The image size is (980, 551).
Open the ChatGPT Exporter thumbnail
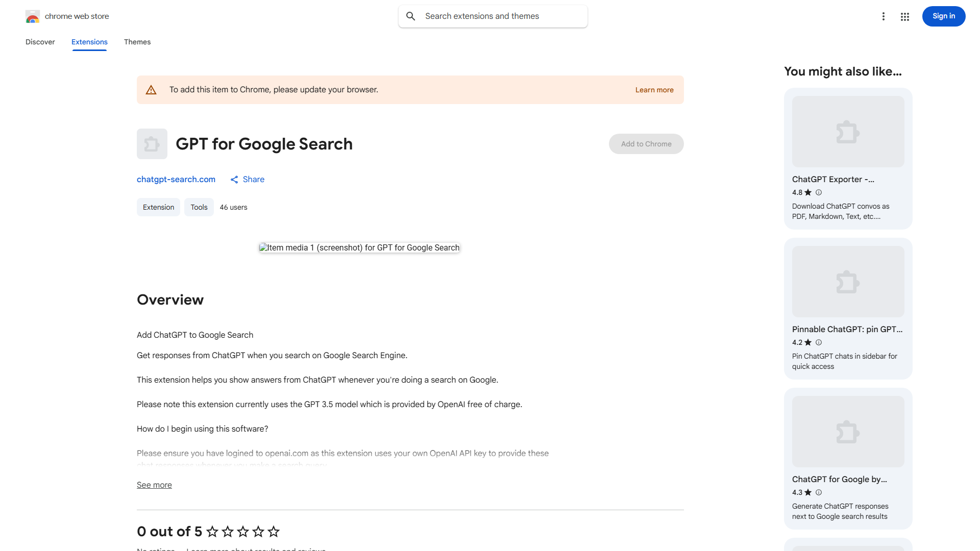847,131
